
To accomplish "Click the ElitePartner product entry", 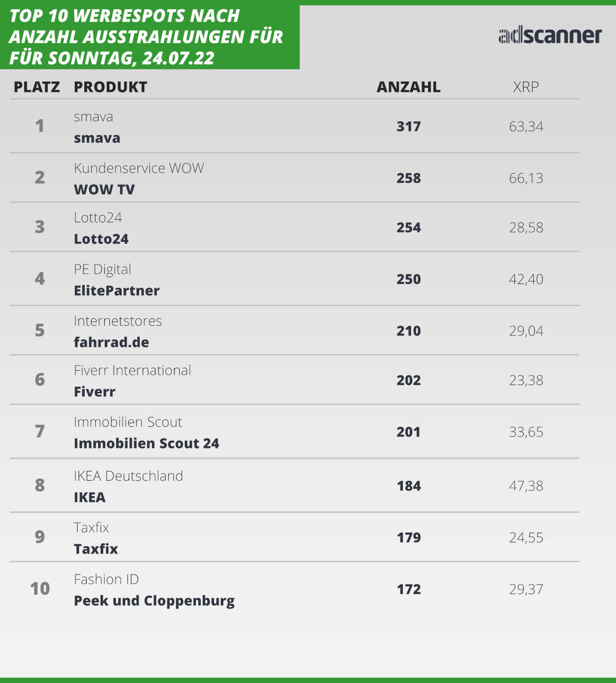I will [x=117, y=291].
